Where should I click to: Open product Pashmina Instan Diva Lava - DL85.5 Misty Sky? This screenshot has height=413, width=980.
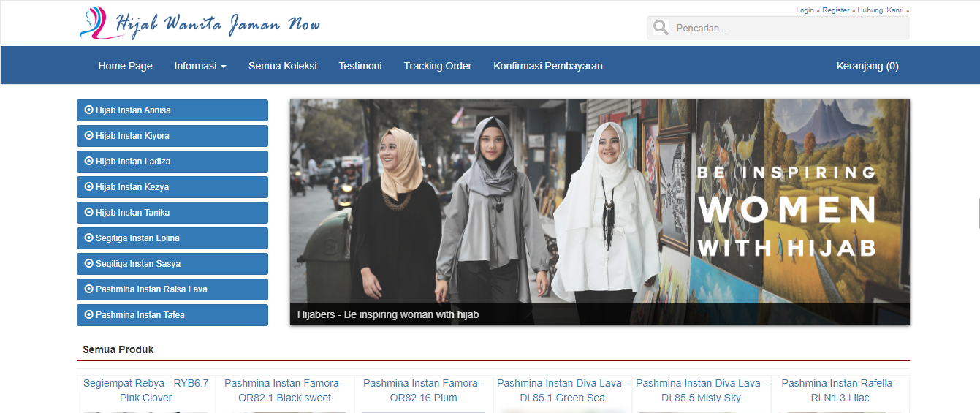tap(702, 390)
